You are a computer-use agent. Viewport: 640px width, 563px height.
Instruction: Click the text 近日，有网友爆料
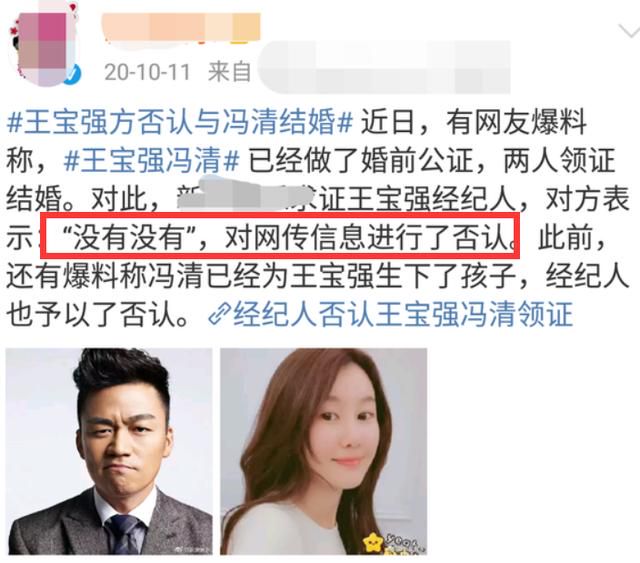pos(473,122)
